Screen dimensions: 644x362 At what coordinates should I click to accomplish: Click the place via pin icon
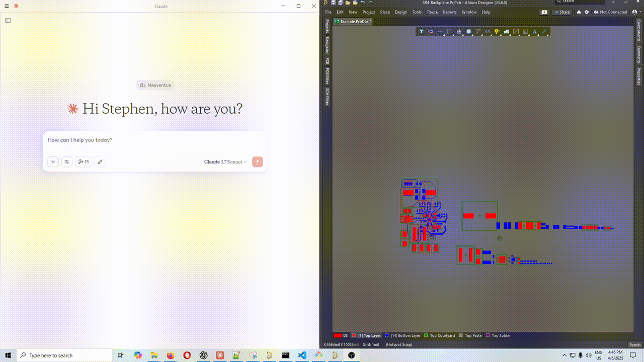(x=497, y=32)
